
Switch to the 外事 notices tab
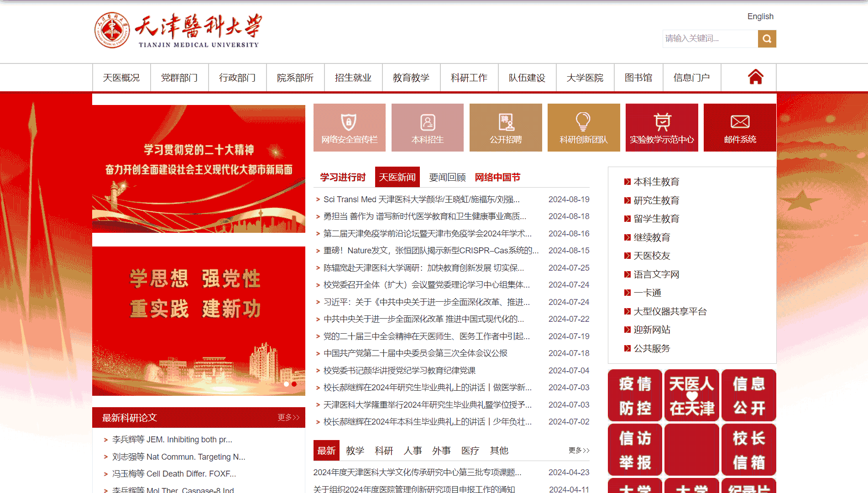pos(442,451)
